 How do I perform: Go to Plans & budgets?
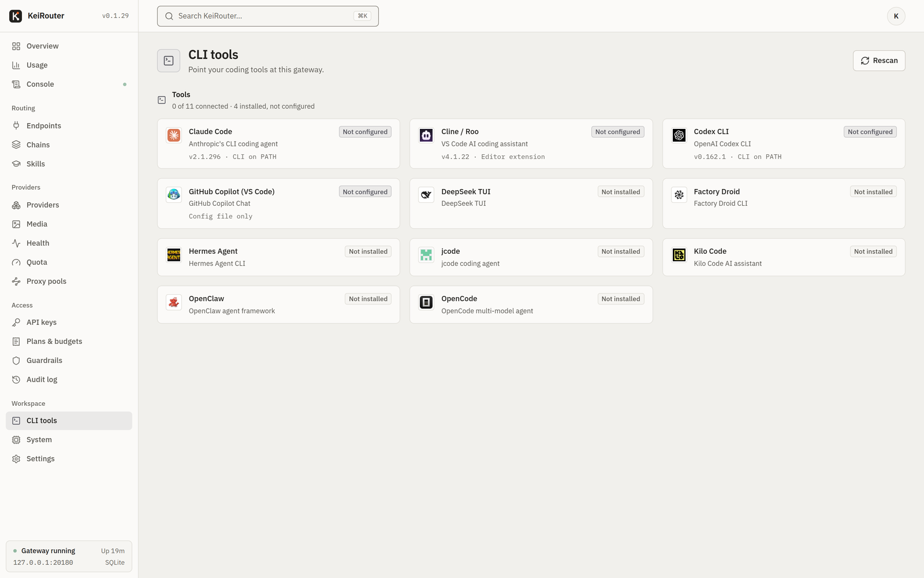(69, 342)
